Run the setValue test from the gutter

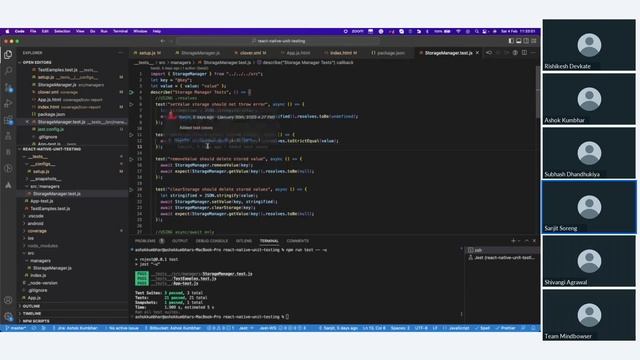point(131,104)
